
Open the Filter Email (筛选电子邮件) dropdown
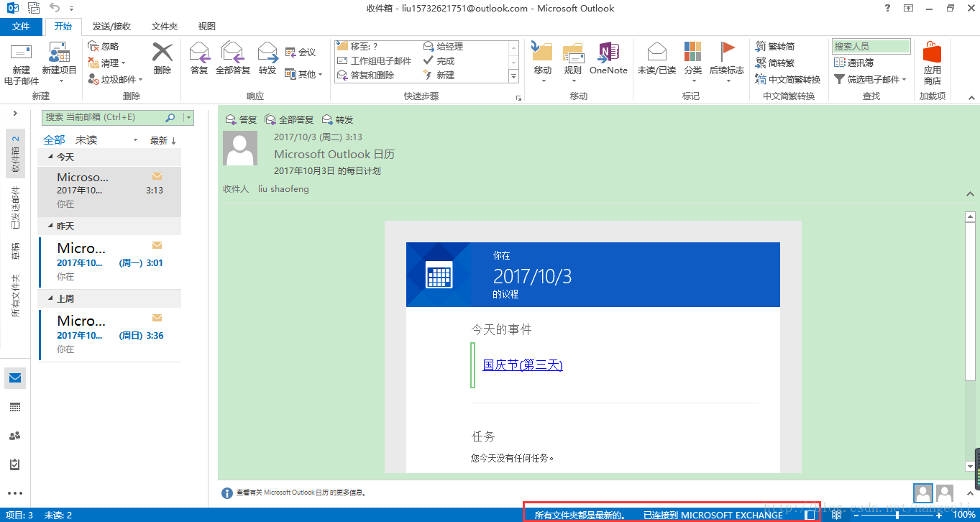pos(870,79)
